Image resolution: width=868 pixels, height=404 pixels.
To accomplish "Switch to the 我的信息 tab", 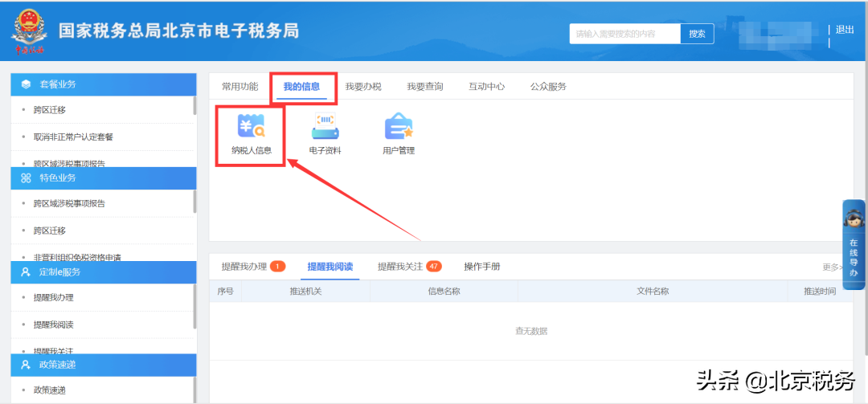I will tap(301, 87).
